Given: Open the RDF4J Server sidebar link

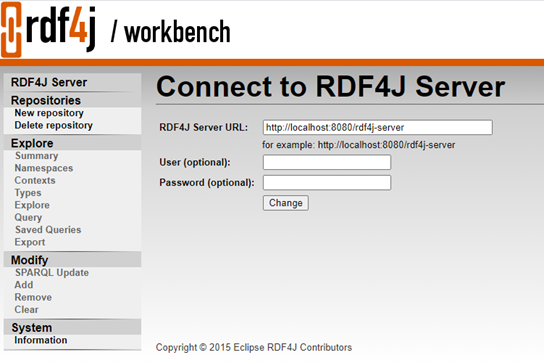Looking at the screenshot, I should click(x=49, y=83).
